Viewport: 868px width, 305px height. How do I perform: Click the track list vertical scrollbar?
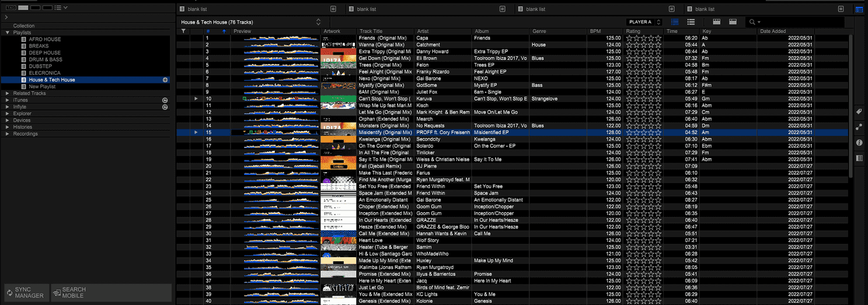coord(851,105)
